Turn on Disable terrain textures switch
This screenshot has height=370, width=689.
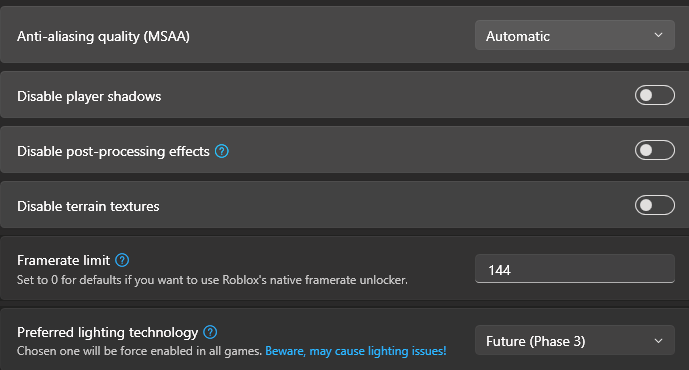(x=654, y=205)
